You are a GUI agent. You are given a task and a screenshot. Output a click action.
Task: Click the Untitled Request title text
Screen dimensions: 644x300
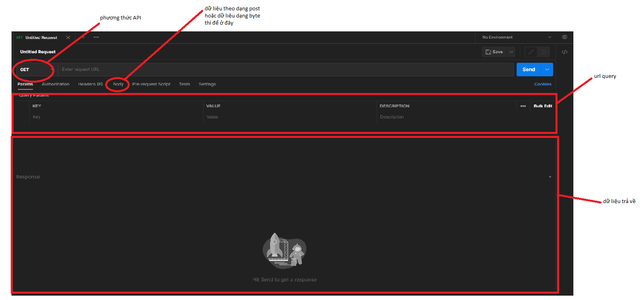click(x=38, y=52)
